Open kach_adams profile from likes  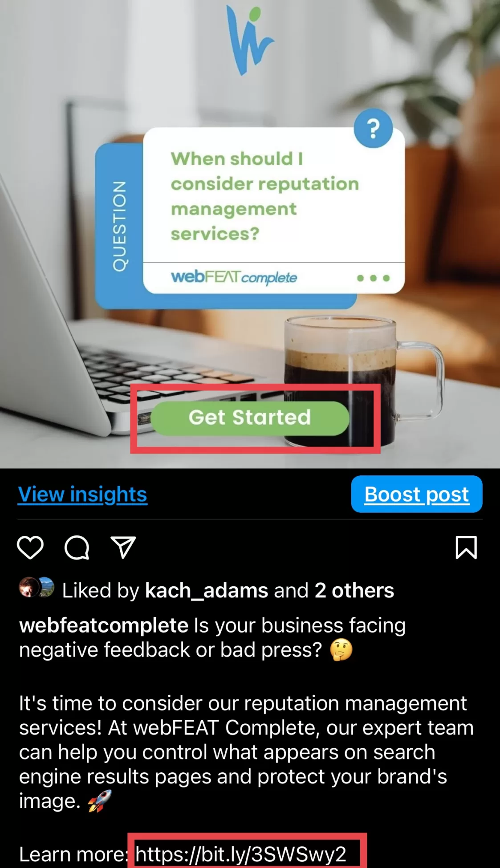(x=207, y=591)
